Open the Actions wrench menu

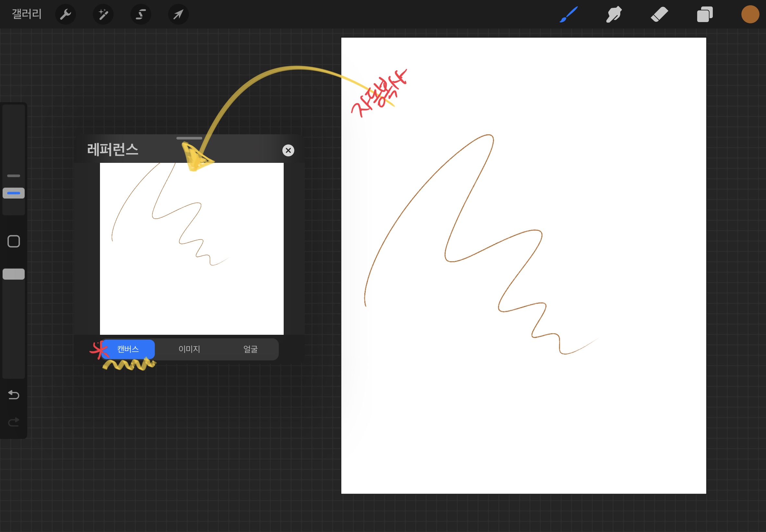click(x=65, y=14)
